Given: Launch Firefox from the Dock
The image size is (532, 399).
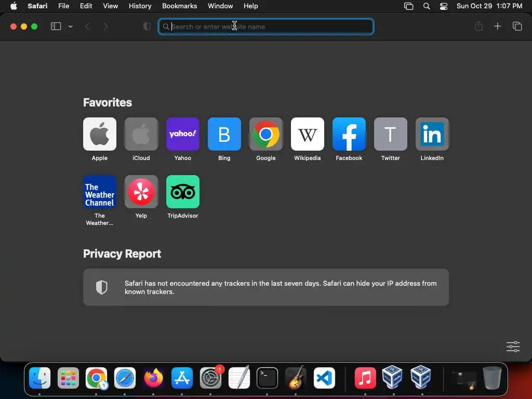Looking at the screenshot, I should 153,378.
